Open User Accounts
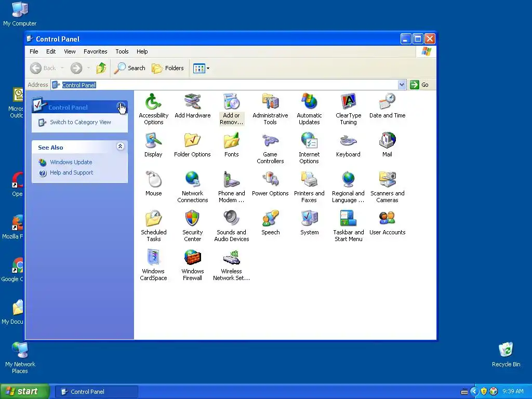 coord(387,223)
